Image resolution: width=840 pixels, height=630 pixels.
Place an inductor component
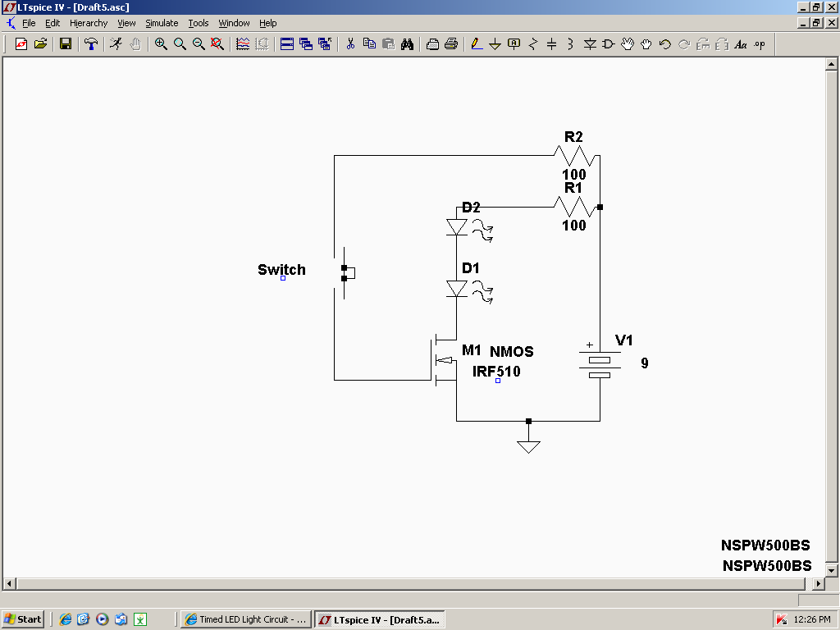click(570, 44)
